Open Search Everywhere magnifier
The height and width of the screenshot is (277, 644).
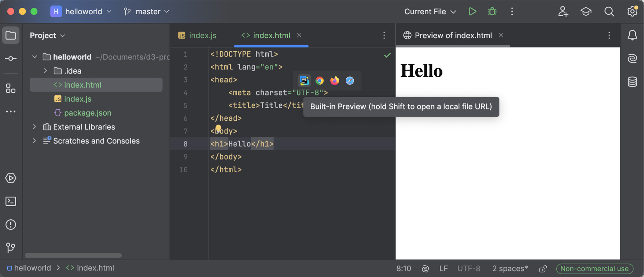[x=609, y=12]
